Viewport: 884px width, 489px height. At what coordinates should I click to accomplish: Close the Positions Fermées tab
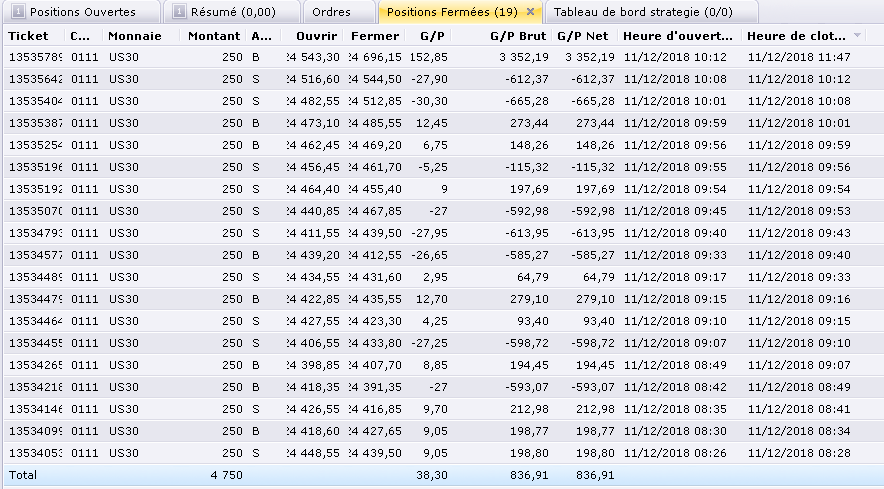point(530,12)
